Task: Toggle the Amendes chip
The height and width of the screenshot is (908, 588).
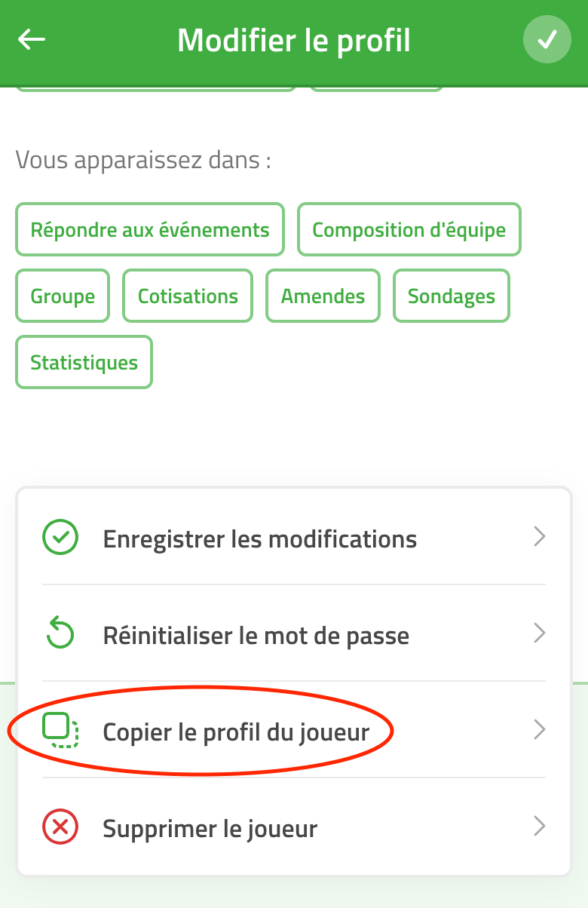Action: click(323, 296)
